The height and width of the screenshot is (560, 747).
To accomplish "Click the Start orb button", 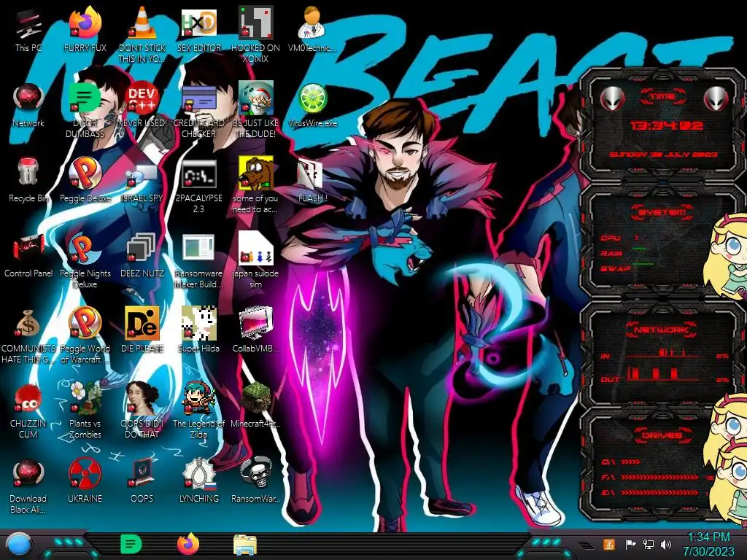I will 19,545.
